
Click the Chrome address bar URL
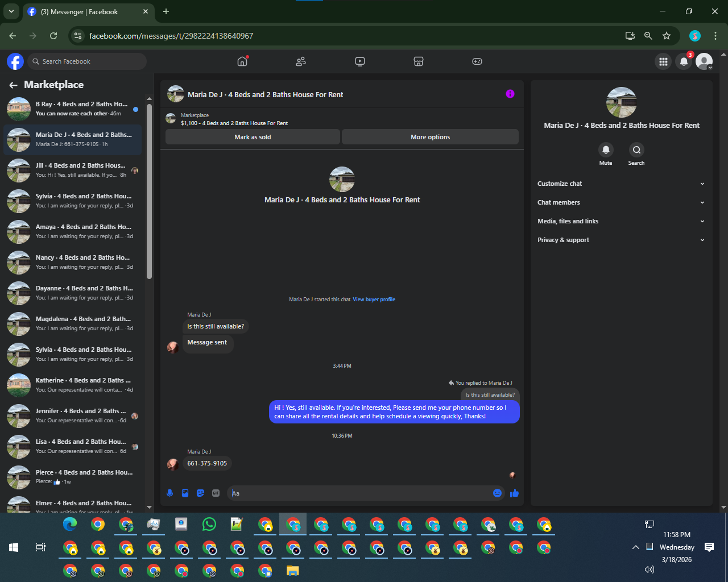click(171, 36)
